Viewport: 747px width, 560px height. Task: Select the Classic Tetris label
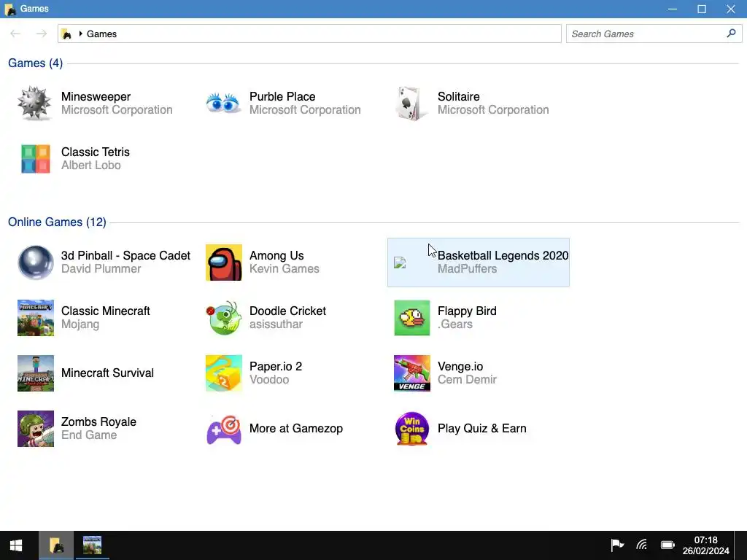(96, 152)
